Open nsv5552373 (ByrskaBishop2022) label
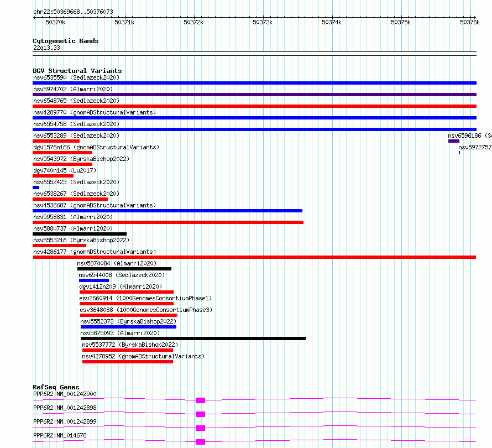Viewport: 492px width, 448px height. pyautogui.click(x=128, y=321)
